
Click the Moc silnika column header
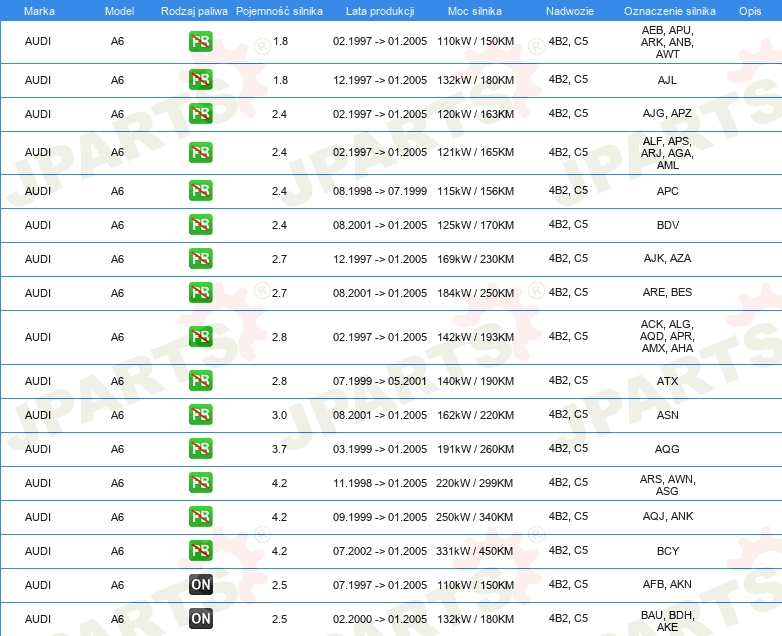pyautogui.click(x=475, y=11)
